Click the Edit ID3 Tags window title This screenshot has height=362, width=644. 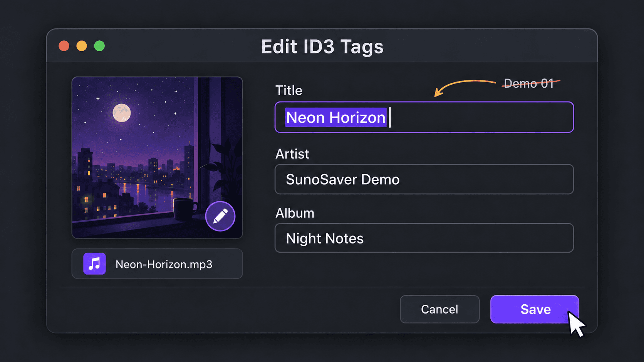click(322, 47)
